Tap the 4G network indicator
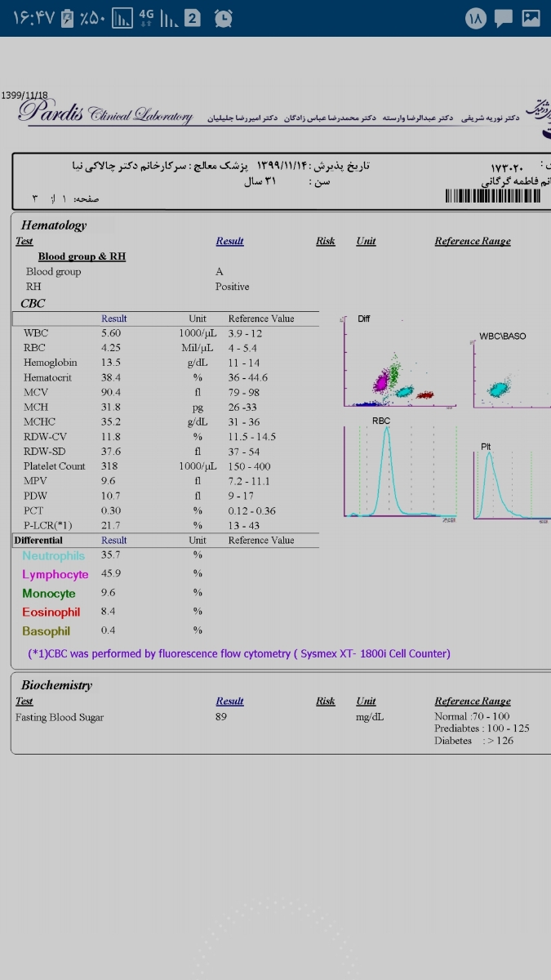The image size is (551, 980). pyautogui.click(x=147, y=17)
